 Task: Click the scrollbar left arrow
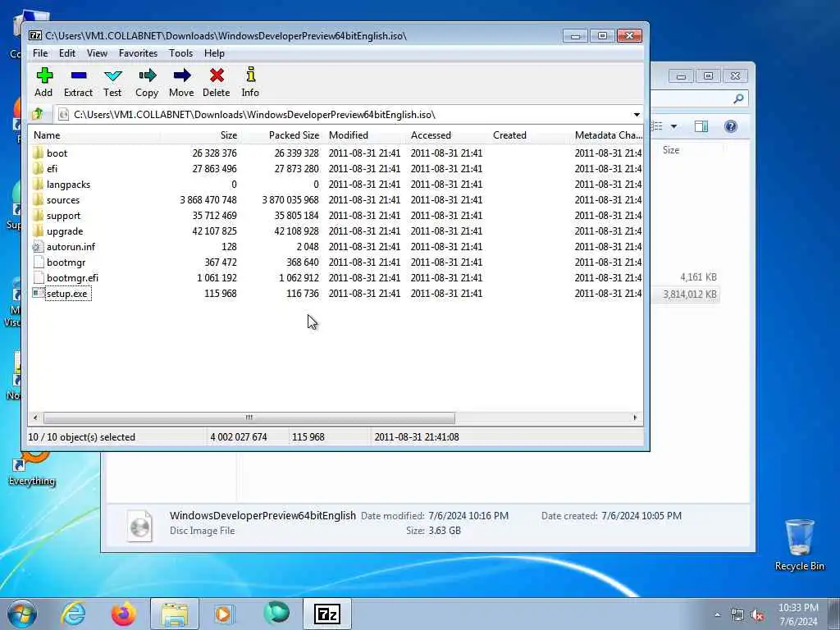[x=35, y=418]
